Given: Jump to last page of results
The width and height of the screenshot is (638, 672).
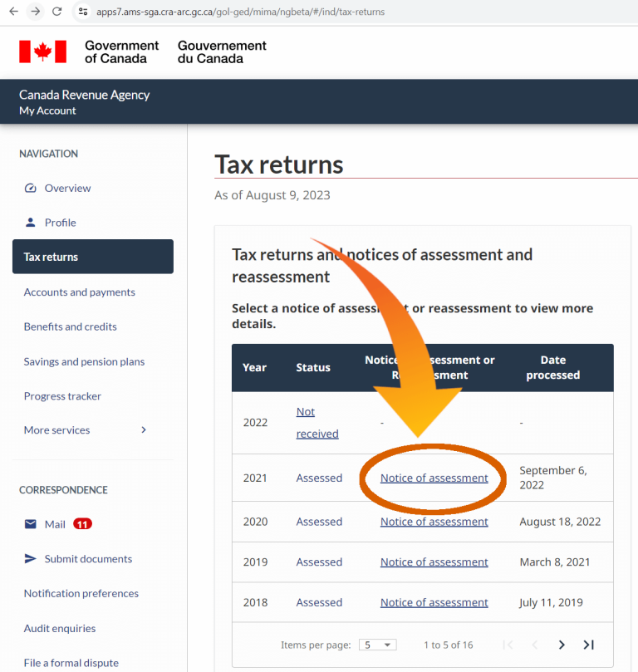Looking at the screenshot, I should pos(589,645).
